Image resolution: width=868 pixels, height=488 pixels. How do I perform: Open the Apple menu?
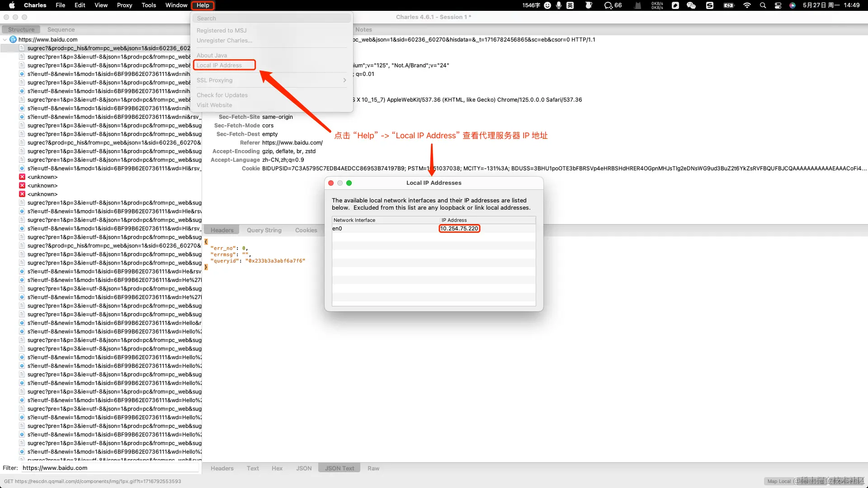click(x=12, y=5)
